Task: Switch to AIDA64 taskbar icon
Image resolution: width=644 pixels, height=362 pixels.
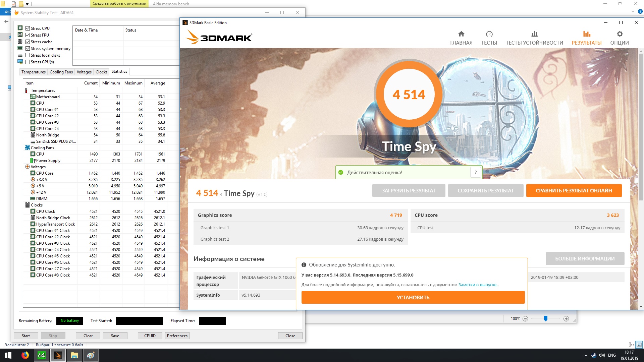Action: click(41, 355)
